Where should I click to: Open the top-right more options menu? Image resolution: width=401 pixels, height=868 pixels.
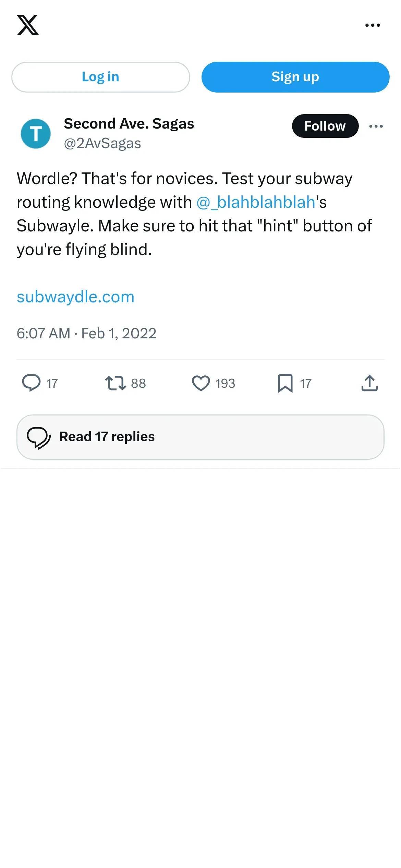[373, 25]
